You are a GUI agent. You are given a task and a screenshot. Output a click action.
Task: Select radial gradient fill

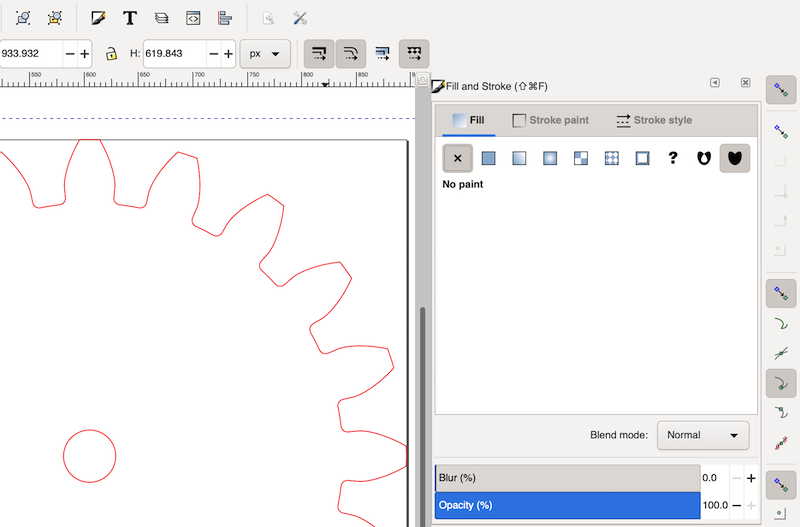pyautogui.click(x=549, y=158)
